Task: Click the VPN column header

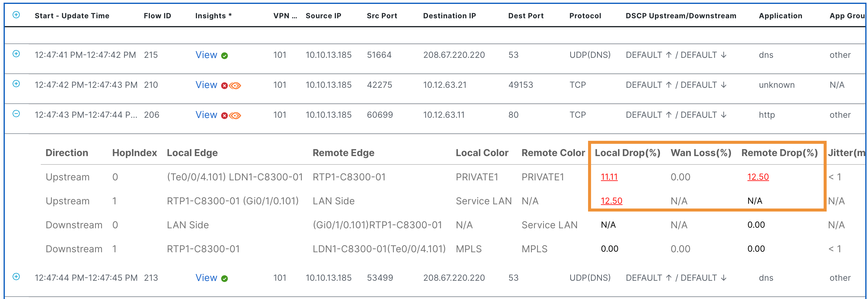Action: [285, 16]
